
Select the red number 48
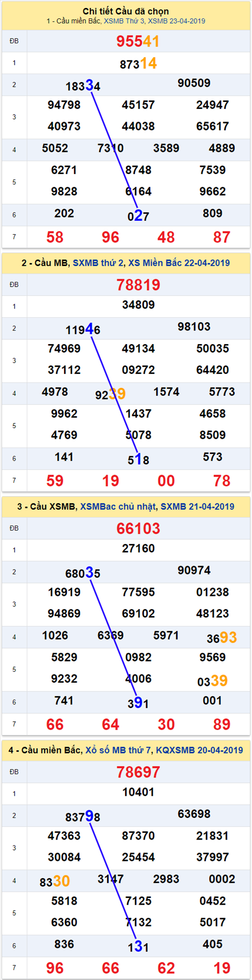[x=166, y=237]
